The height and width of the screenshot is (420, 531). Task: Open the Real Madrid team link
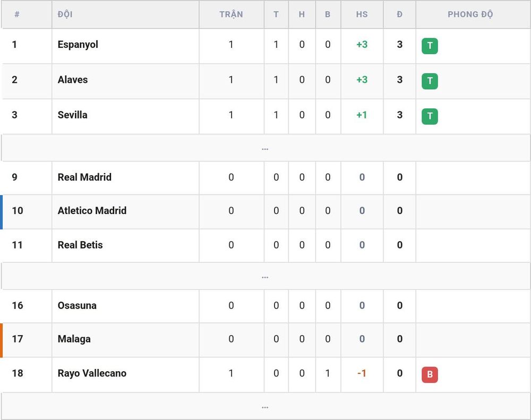[84, 177]
